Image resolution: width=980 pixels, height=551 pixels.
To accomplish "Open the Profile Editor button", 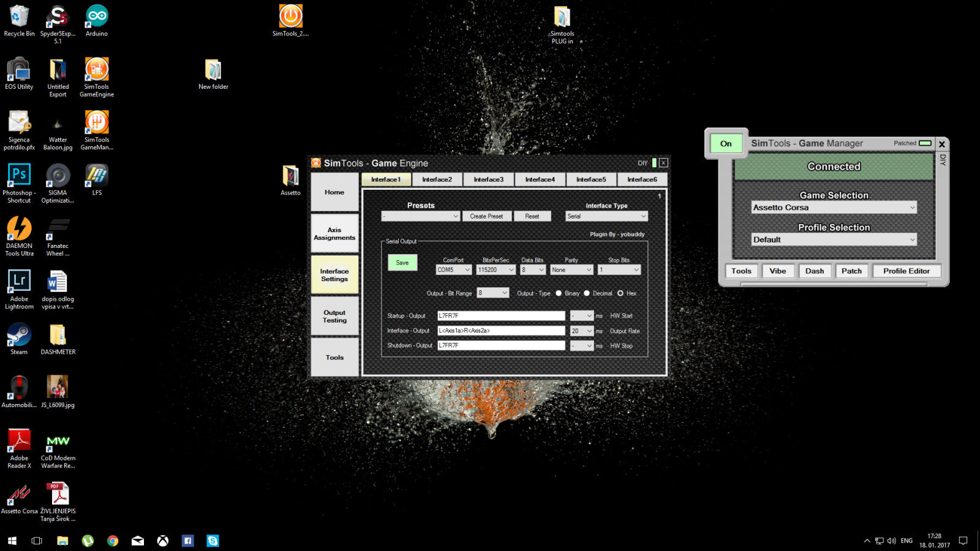I will click(x=907, y=271).
